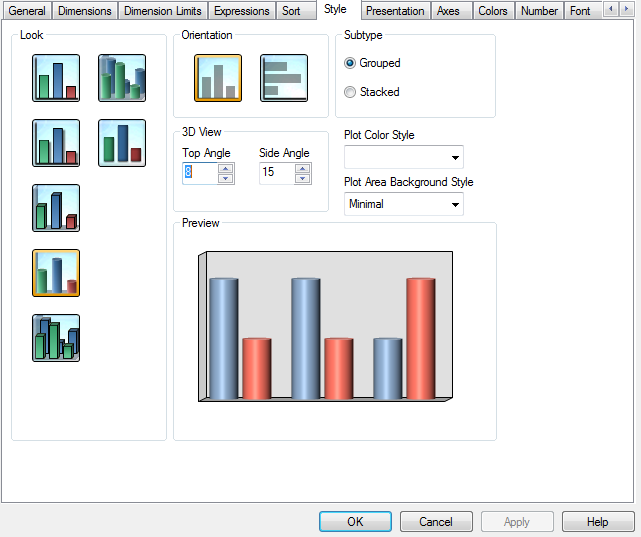The image size is (641, 537).
Task: Select the flat 2D bar chart look
Action: (x=56, y=78)
